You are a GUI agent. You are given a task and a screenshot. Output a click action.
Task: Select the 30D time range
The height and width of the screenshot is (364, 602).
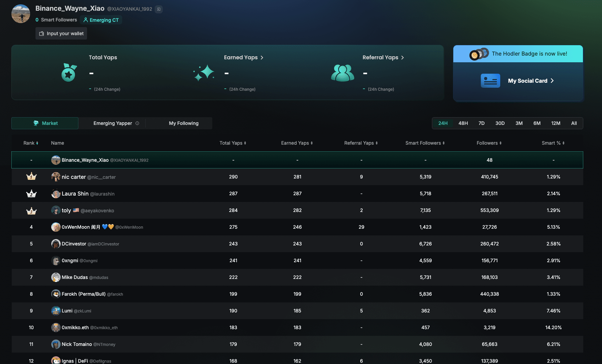(x=500, y=123)
